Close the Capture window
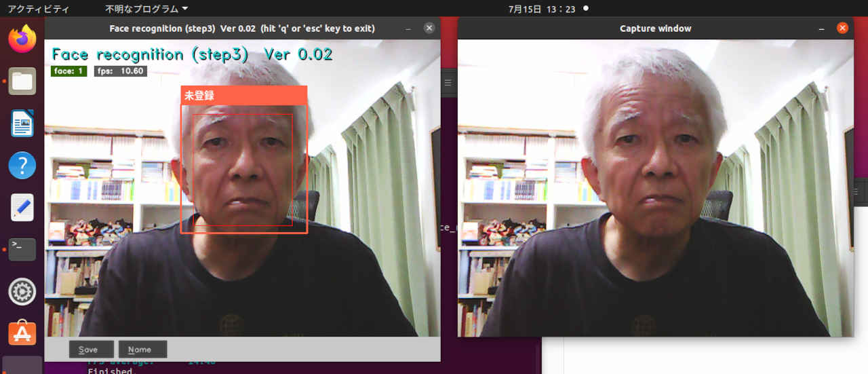 tap(842, 29)
